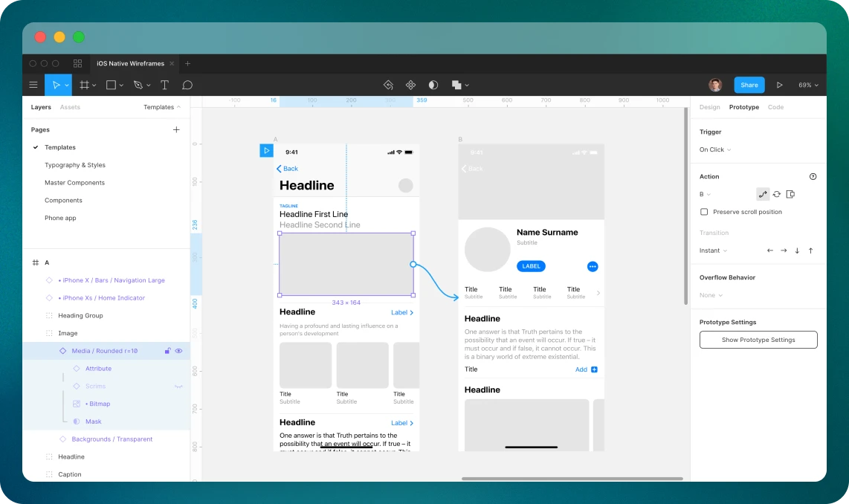Click Show Prototype Settings button
Image resolution: width=849 pixels, height=504 pixels.
(x=758, y=340)
